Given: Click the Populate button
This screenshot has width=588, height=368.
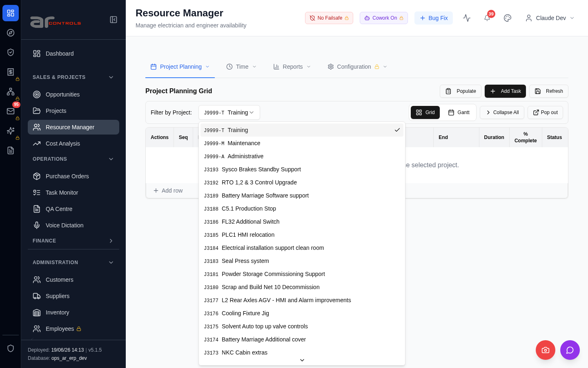Looking at the screenshot, I should pos(461,91).
